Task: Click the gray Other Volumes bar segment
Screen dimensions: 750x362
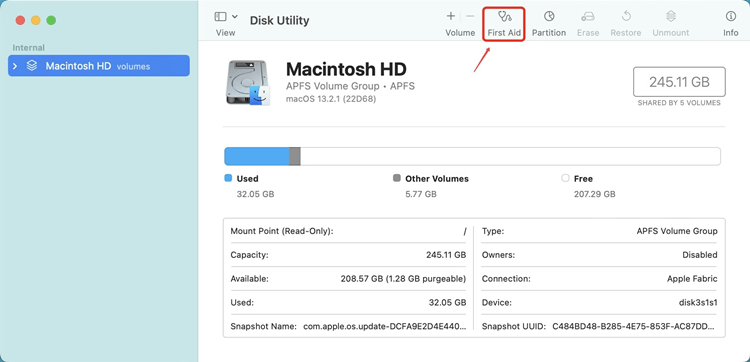Action: click(x=295, y=156)
